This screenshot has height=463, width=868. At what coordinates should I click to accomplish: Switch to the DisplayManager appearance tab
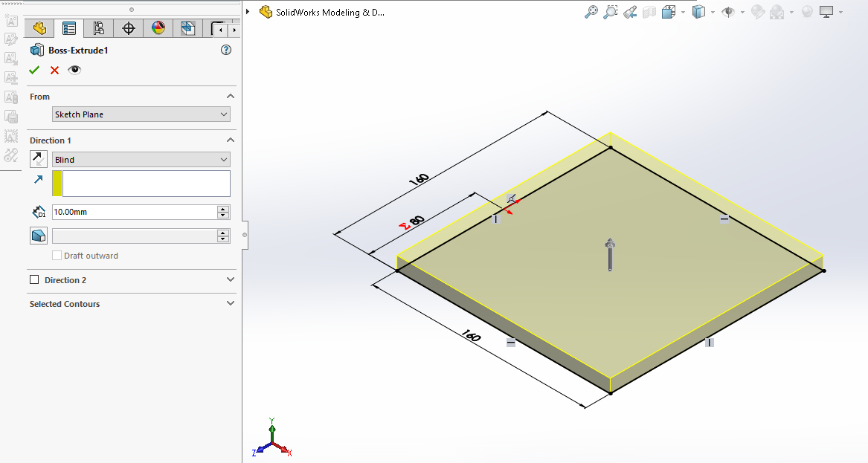pos(158,29)
